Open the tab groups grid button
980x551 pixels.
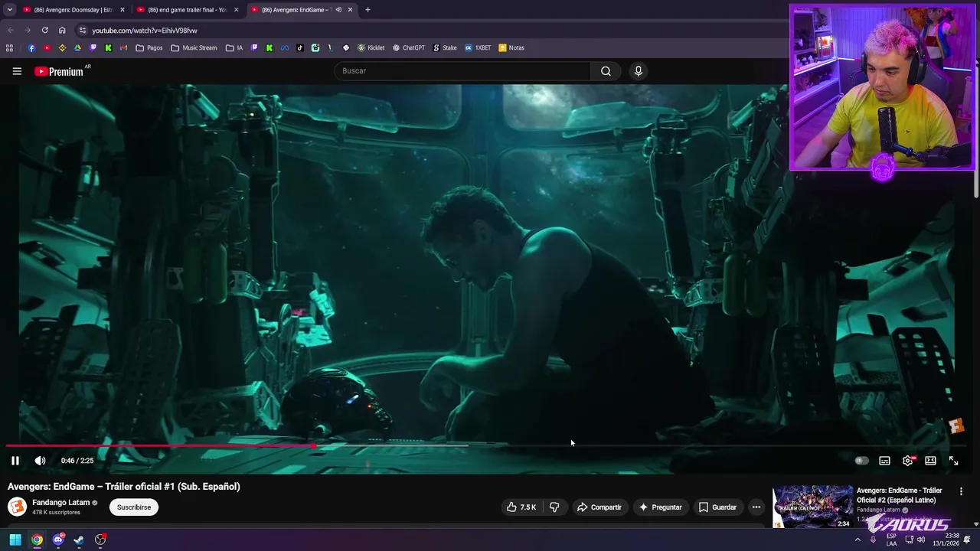9,47
